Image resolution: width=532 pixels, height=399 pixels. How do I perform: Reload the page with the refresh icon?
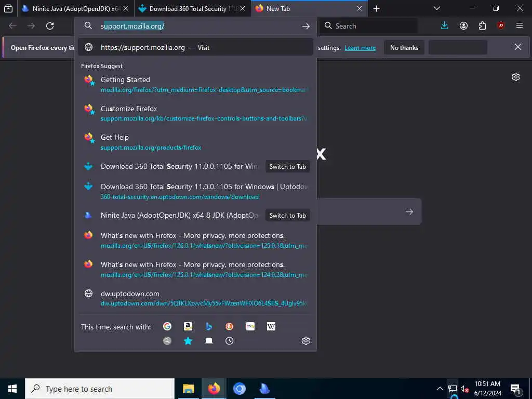[50, 26]
